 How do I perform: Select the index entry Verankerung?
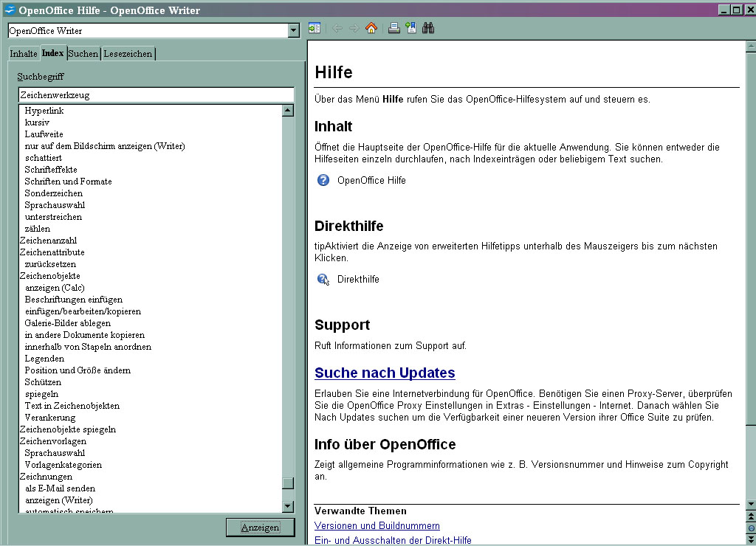pyautogui.click(x=50, y=418)
